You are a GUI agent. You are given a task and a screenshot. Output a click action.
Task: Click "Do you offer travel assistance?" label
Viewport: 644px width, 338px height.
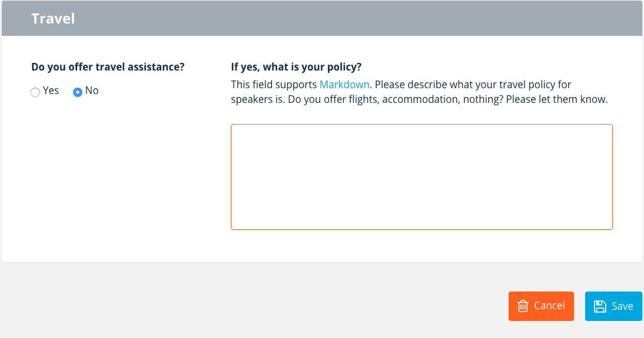tap(108, 67)
